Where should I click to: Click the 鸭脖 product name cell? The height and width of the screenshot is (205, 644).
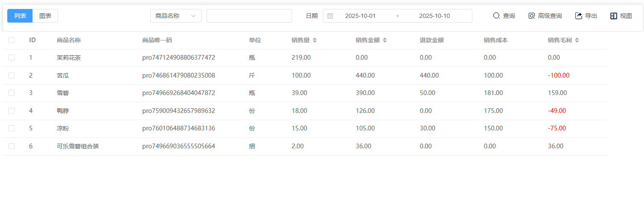click(63, 111)
